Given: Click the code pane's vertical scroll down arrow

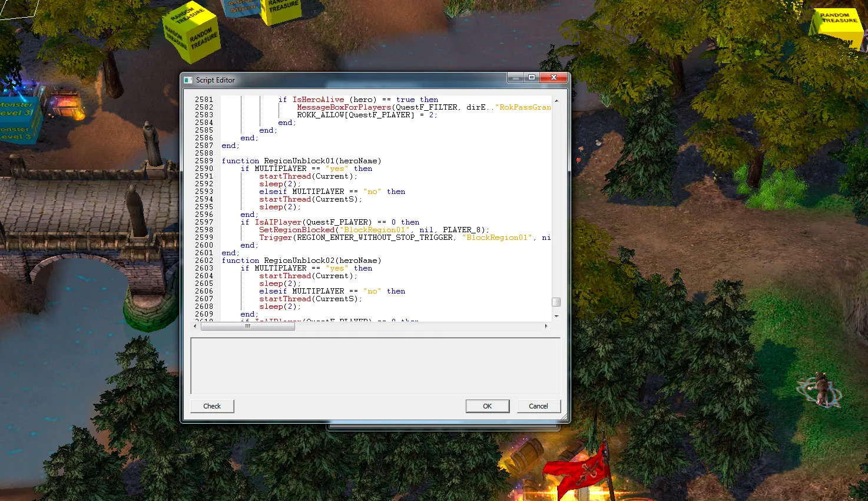Looking at the screenshot, I should [x=556, y=316].
